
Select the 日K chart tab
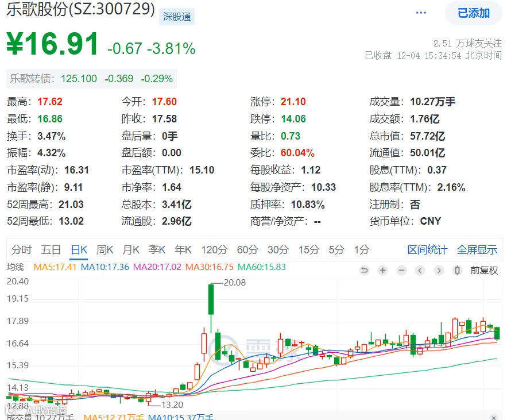79,250
